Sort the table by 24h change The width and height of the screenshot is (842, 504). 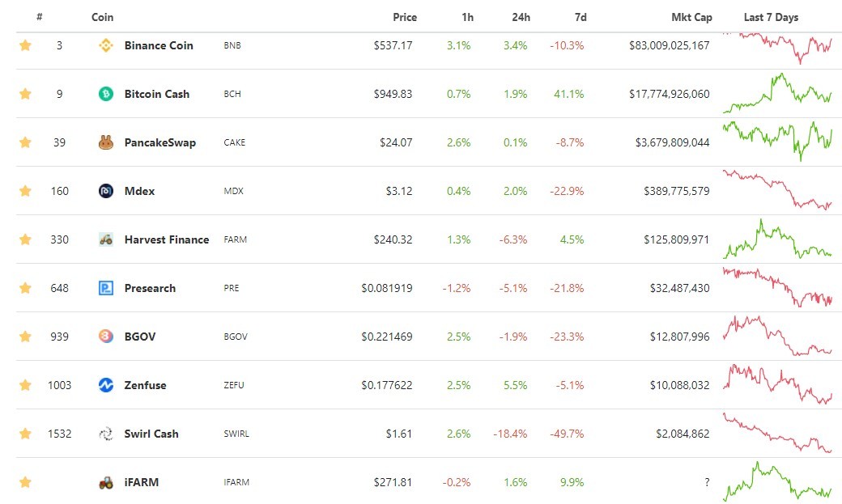point(521,17)
